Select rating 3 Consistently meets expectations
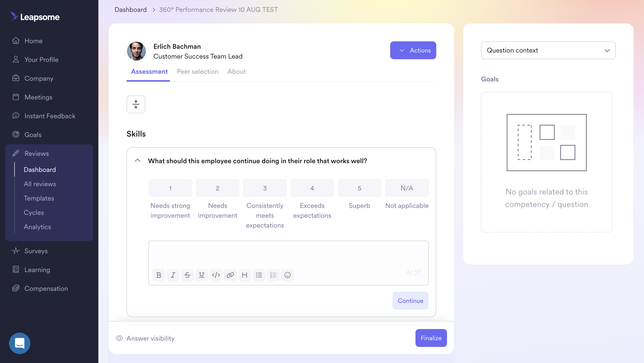644x363 pixels. pyautogui.click(x=265, y=188)
